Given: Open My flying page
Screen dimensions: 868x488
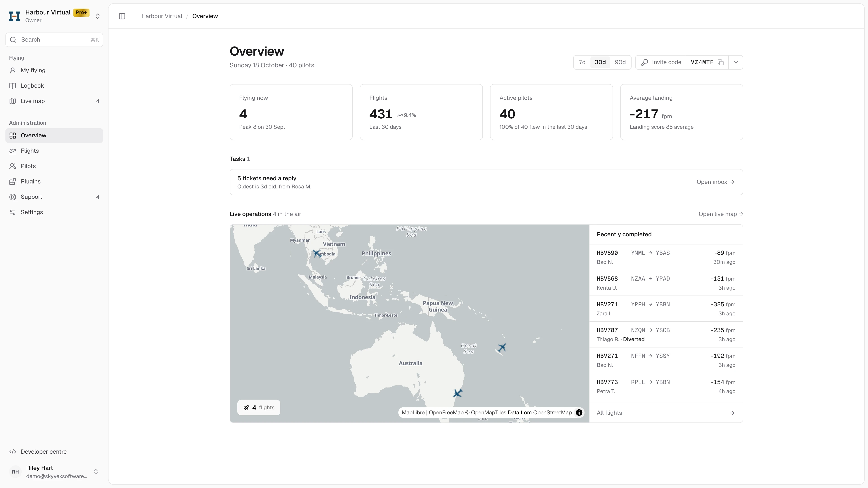Looking at the screenshot, I should [54, 70].
